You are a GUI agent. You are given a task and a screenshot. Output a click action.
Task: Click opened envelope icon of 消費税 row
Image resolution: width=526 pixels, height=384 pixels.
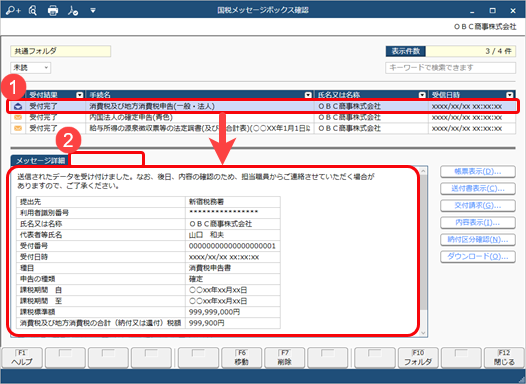coord(18,106)
